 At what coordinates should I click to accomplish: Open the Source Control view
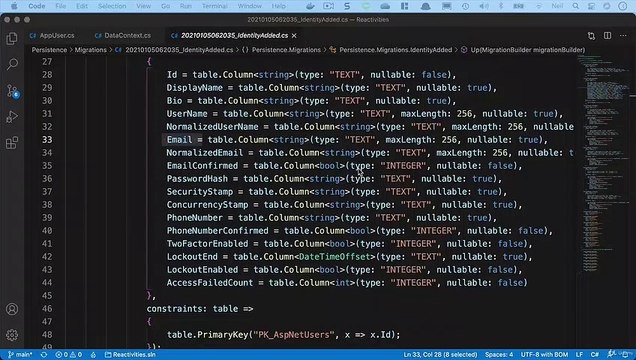[x=13, y=91]
